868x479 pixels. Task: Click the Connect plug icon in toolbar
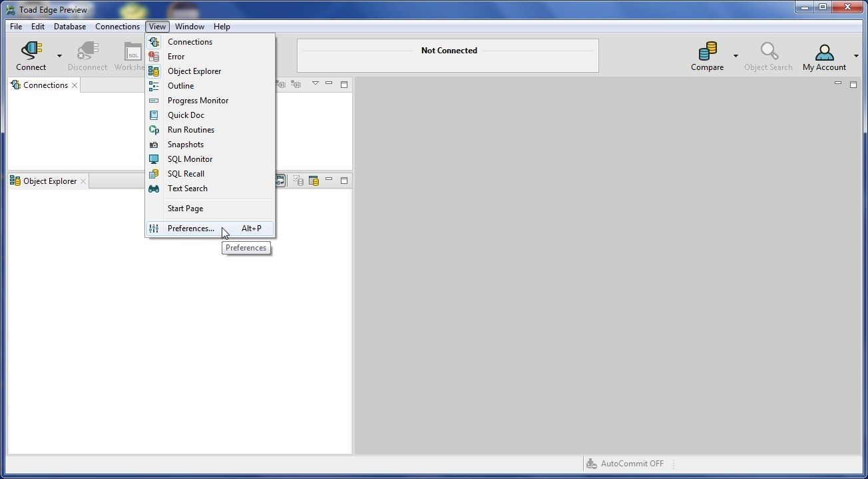[31, 51]
